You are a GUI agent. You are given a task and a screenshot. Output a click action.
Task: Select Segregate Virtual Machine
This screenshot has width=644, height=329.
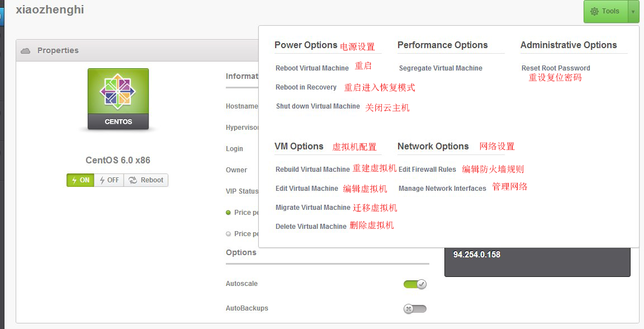pyautogui.click(x=441, y=68)
